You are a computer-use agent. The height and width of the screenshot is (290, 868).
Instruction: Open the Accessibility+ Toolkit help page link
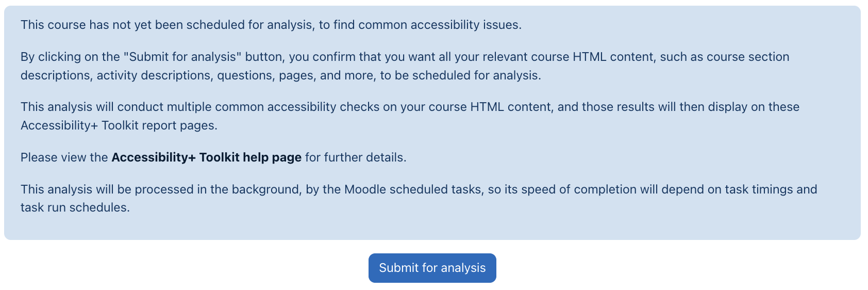pyautogui.click(x=206, y=157)
